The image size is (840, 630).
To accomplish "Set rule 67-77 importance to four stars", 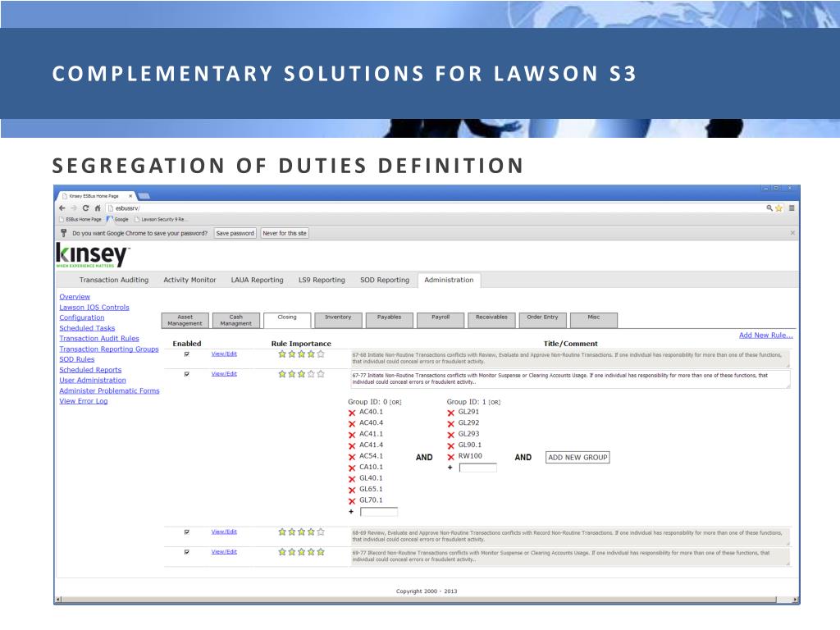I will pos(311,374).
